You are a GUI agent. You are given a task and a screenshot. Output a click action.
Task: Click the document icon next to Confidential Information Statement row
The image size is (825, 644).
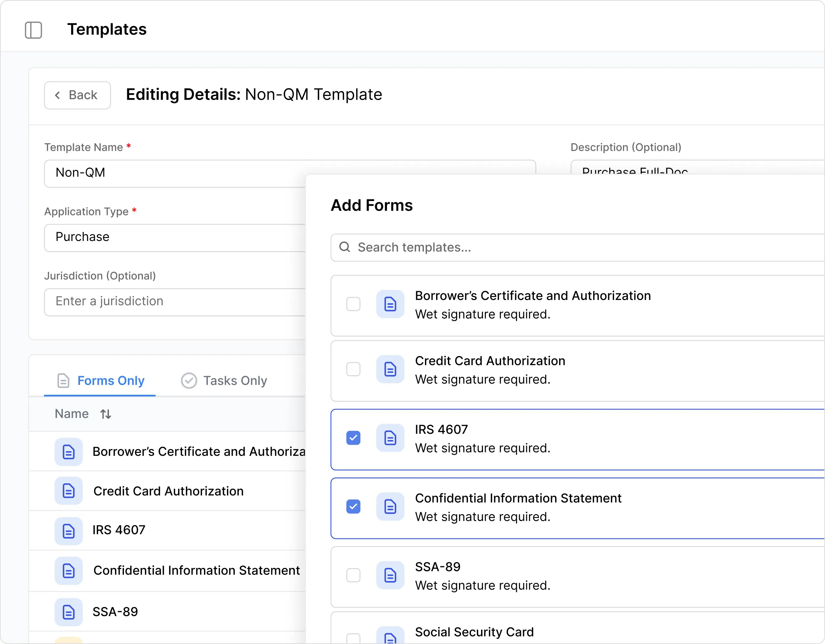tap(69, 571)
